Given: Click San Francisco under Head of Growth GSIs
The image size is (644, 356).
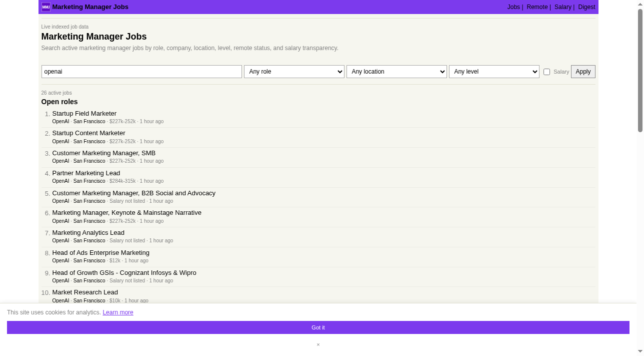Looking at the screenshot, I should point(89,281).
